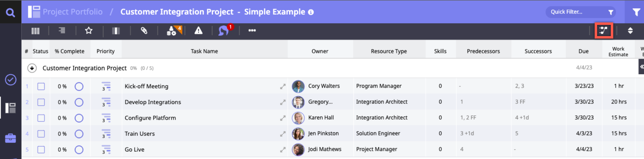Click the project info icon beside title
The image size is (644, 159).
pos(311,12)
